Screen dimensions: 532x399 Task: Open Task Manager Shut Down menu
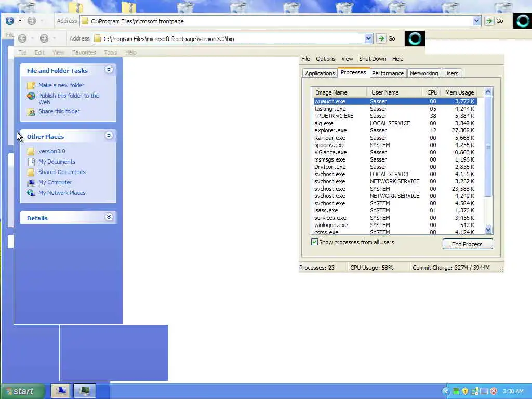coord(372,59)
